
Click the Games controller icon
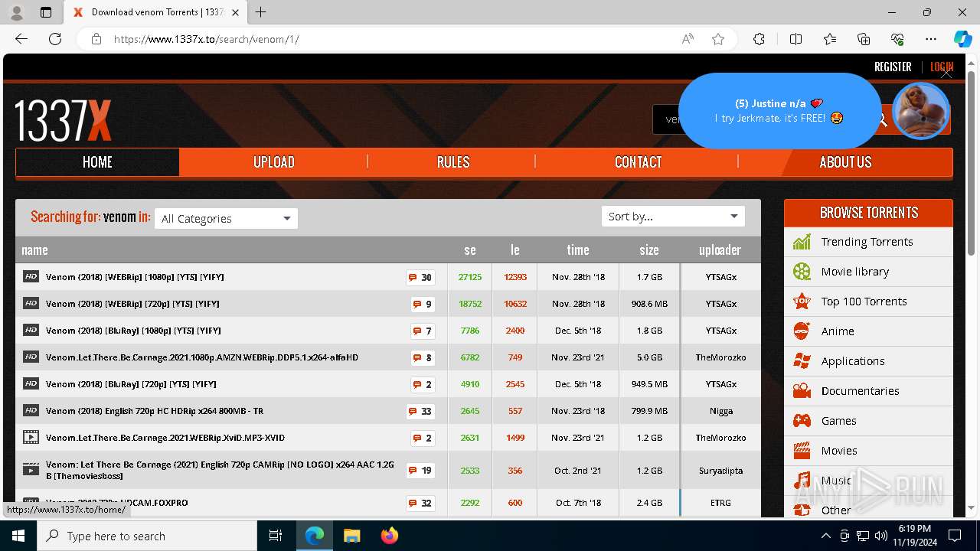coord(802,421)
